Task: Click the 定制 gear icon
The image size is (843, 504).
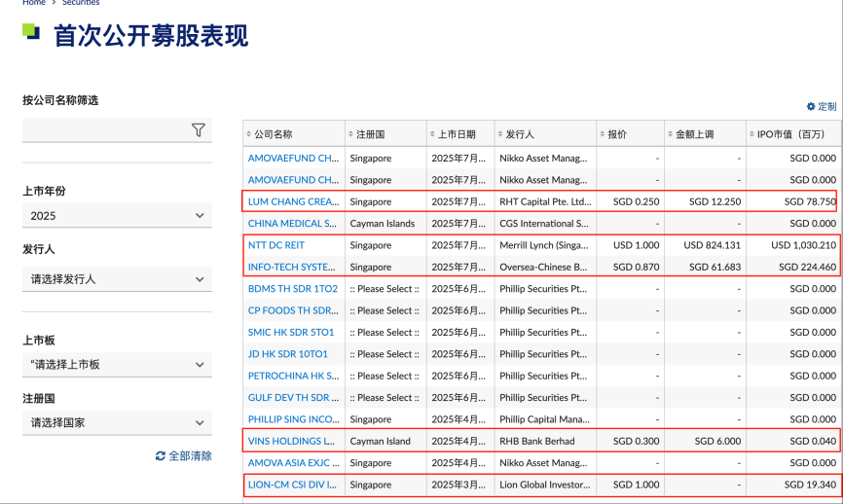Action: click(x=811, y=106)
